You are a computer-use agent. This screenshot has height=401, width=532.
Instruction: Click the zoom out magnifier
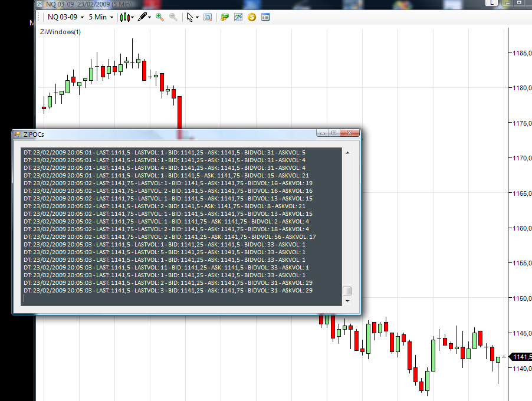click(173, 17)
